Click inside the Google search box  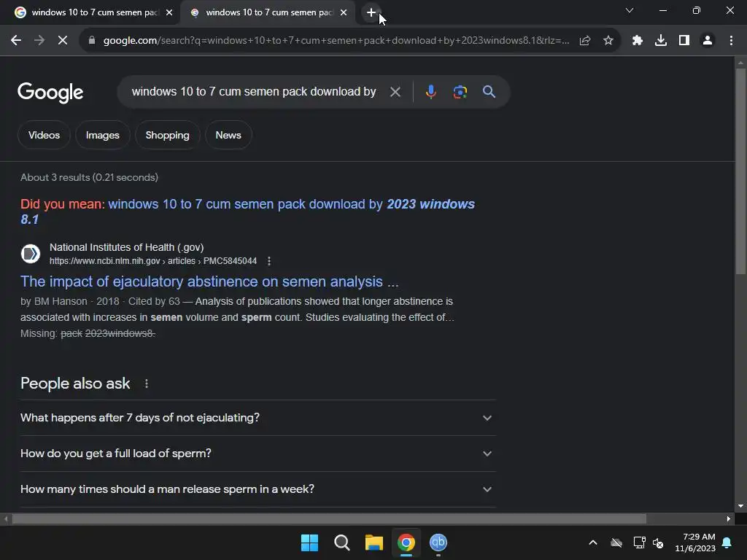(254, 91)
